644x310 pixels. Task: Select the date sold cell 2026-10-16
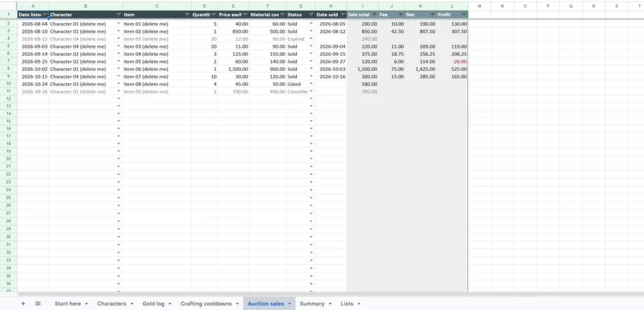pos(331,77)
